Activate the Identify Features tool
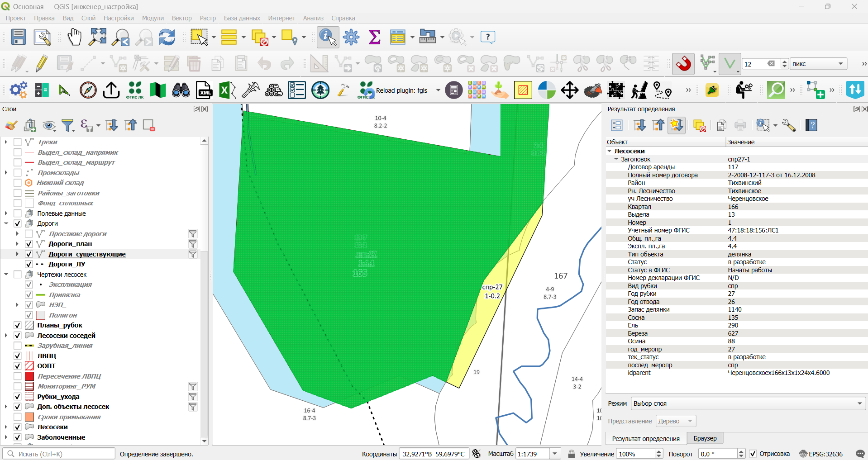This screenshot has height=460, width=868. [328, 37]
